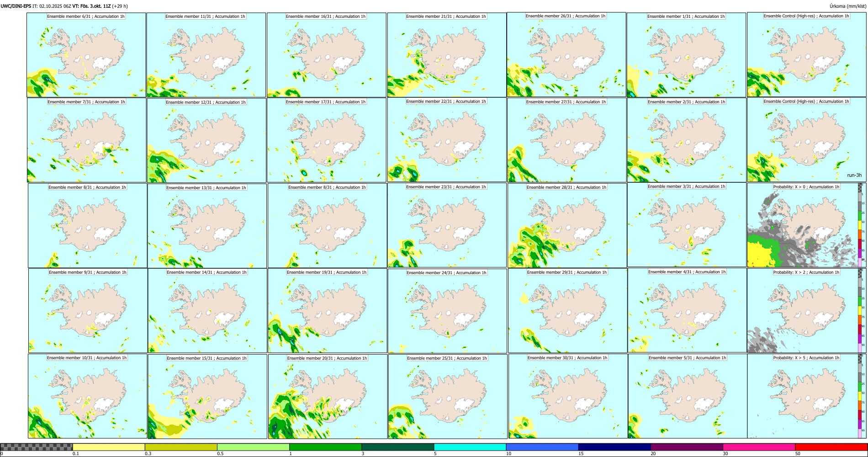868x457 pixels.
Task: Open the Ensemble member 16/31 map
Action: click(327, 55)
